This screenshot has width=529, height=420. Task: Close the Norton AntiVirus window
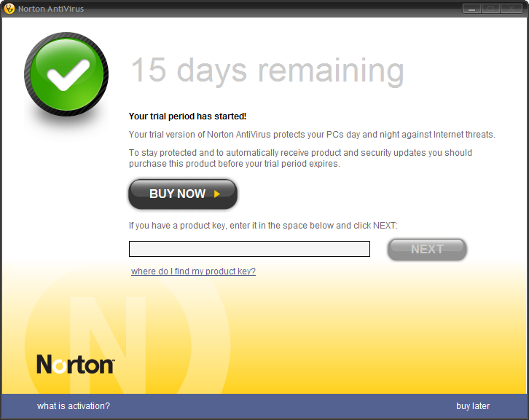click(x=512, y=9)
